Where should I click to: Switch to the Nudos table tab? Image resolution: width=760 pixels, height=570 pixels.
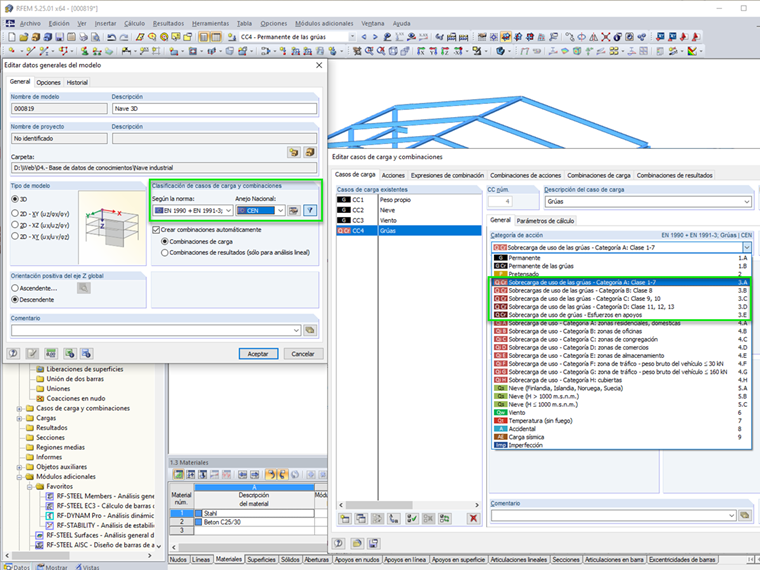pos(178,559)
